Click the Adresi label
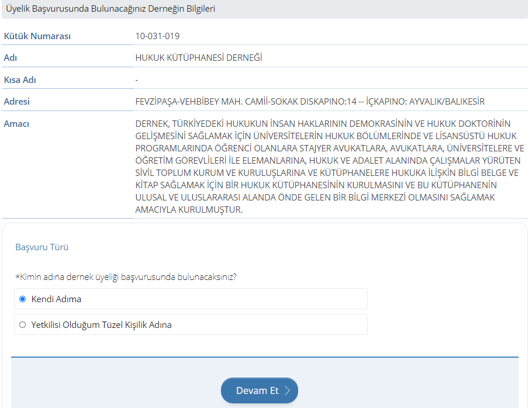Viewport: 532px width, 408px height. tap(16, 101)
